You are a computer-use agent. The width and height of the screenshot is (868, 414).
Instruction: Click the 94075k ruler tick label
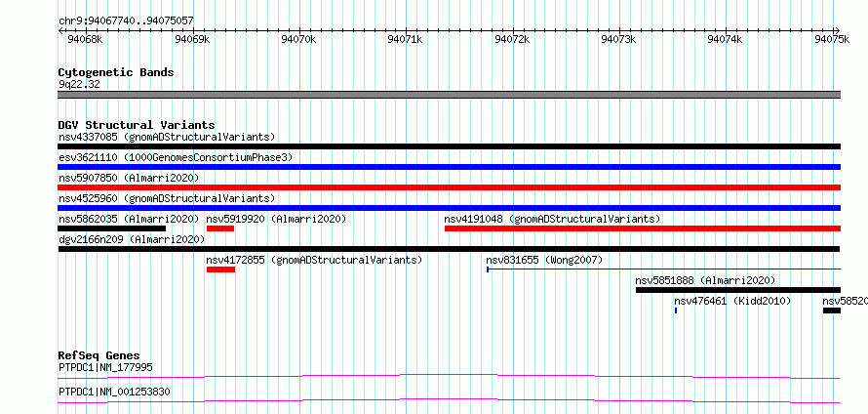(x=832, y=39)
